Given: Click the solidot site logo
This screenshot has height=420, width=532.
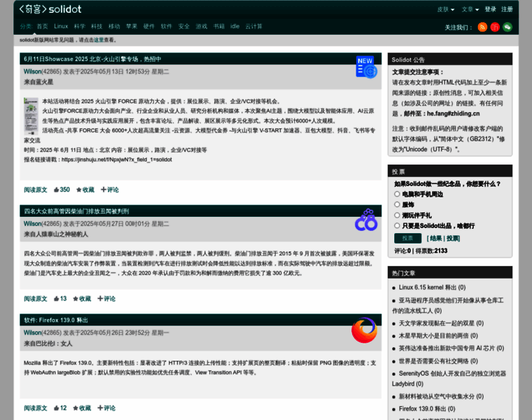Looking at the screenshot, I should coord(50,9).
